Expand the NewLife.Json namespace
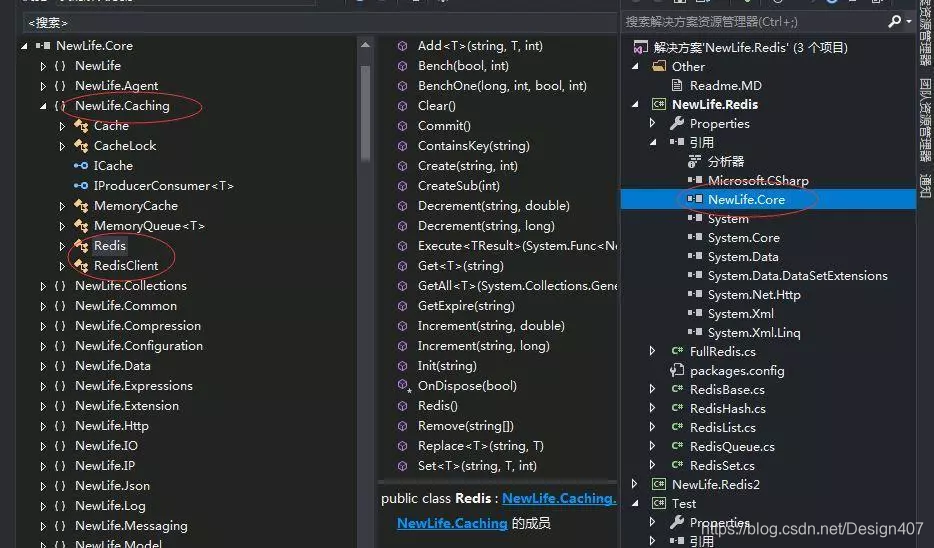 43,486
